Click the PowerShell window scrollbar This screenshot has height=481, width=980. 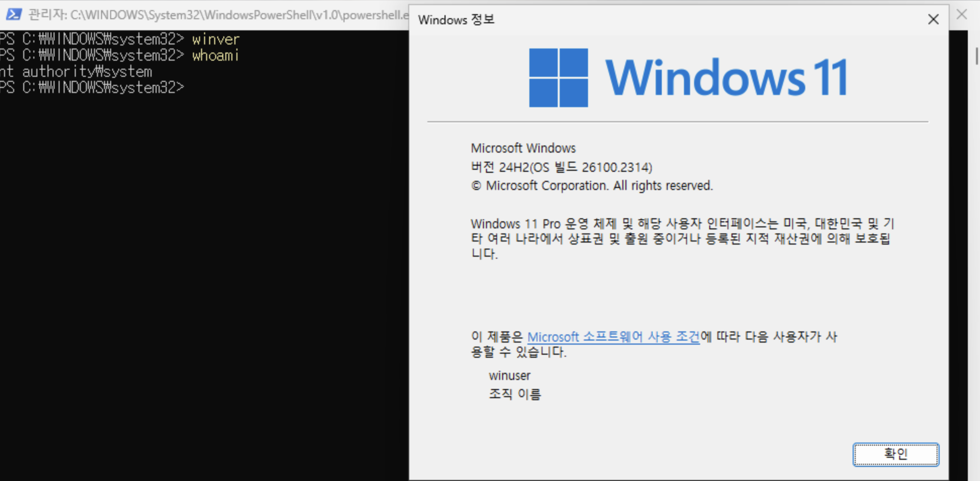[x=977, y=56]
